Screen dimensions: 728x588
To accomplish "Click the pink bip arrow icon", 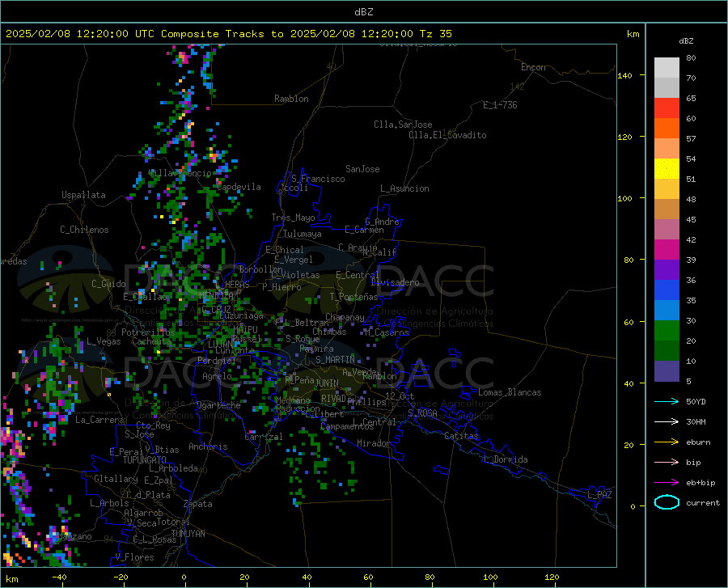I will pyautogui.click(x=667, y=463).
